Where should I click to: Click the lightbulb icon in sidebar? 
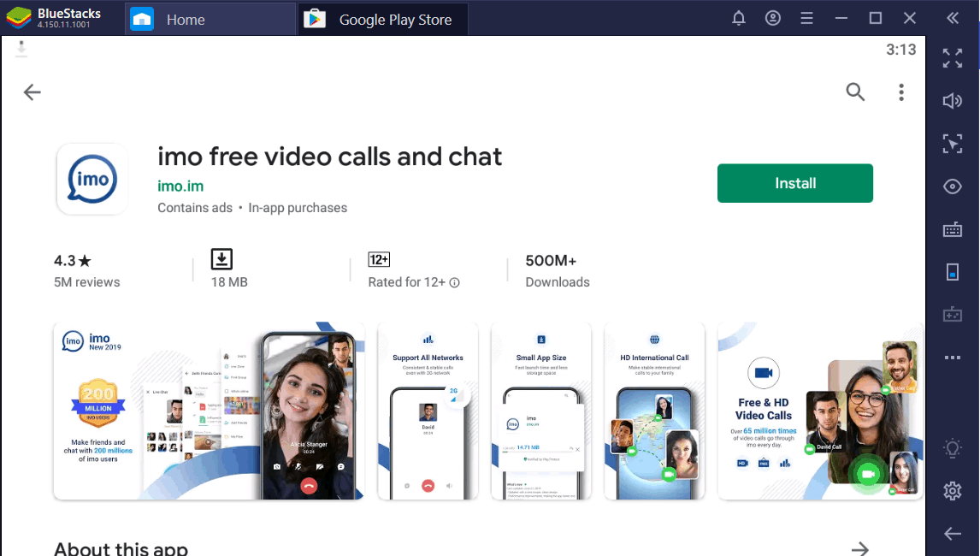[x=953, y=448]
